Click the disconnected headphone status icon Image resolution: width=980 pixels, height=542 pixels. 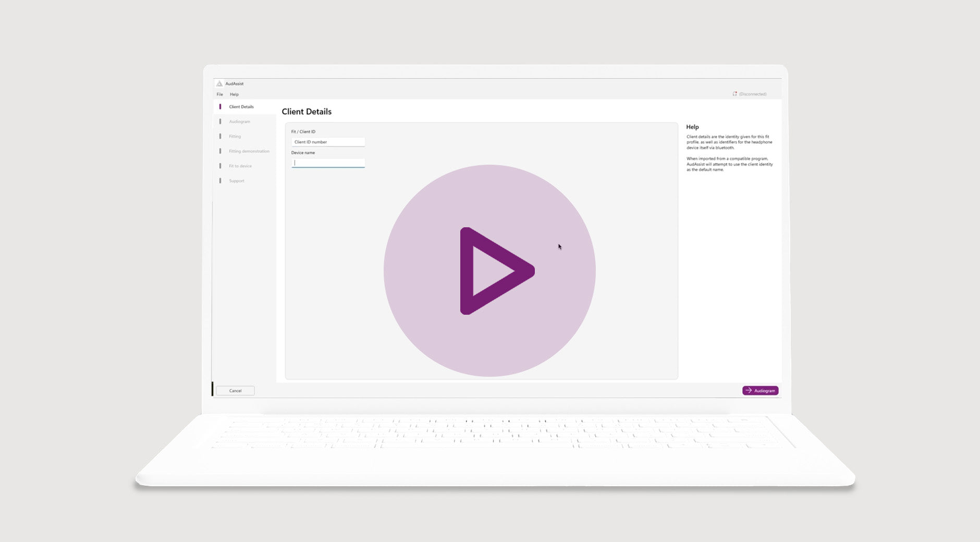pos(734,94)
